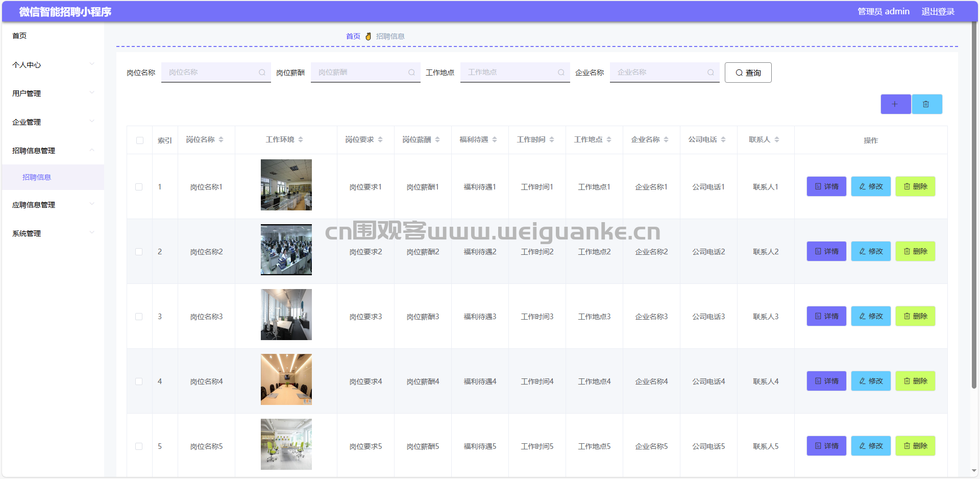Open 首页 in the sidebar

[19, 36]
